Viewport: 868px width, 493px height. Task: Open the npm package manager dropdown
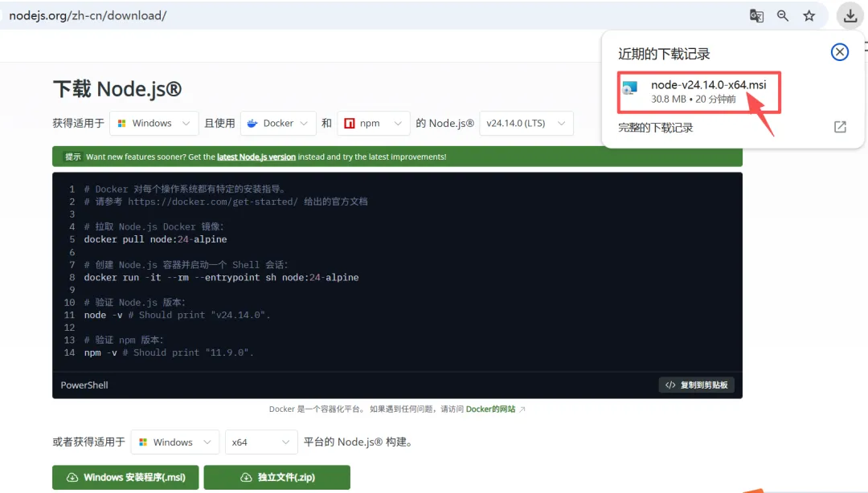click(x=373, y=124)
